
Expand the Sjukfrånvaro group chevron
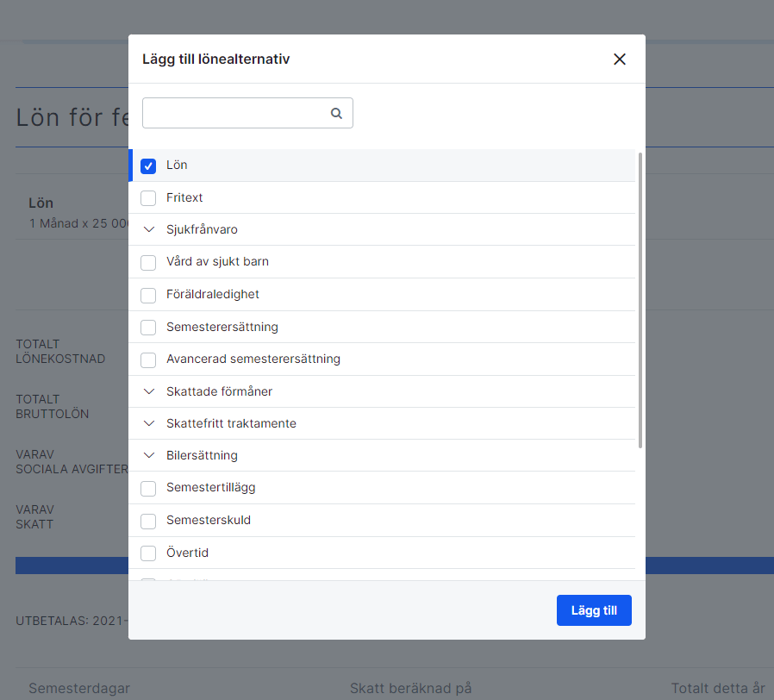tap(148, 230)
